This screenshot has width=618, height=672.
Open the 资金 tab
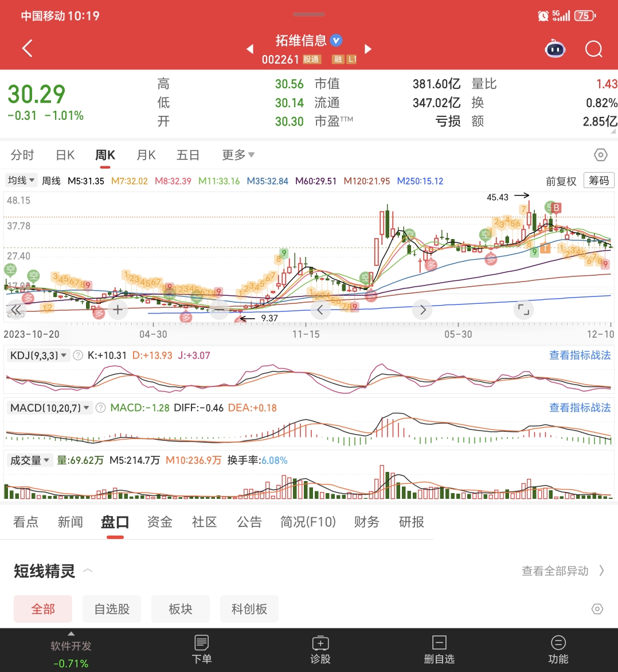pos(159,522)
